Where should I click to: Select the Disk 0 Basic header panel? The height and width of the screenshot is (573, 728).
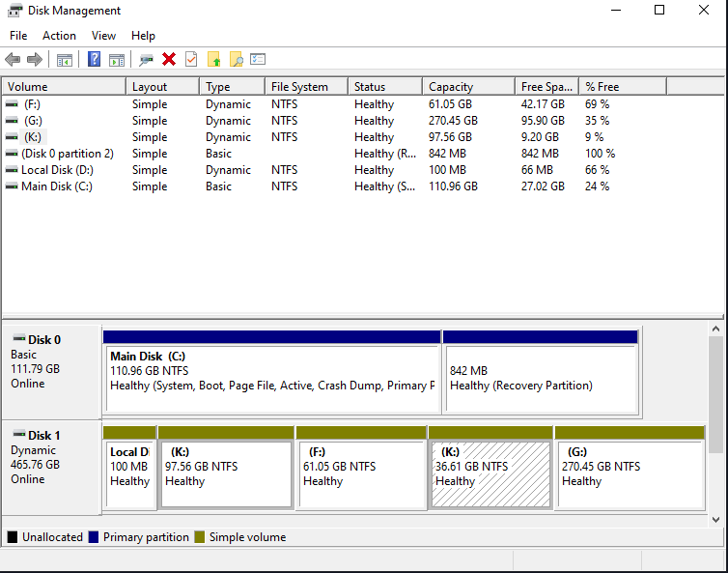51,371
